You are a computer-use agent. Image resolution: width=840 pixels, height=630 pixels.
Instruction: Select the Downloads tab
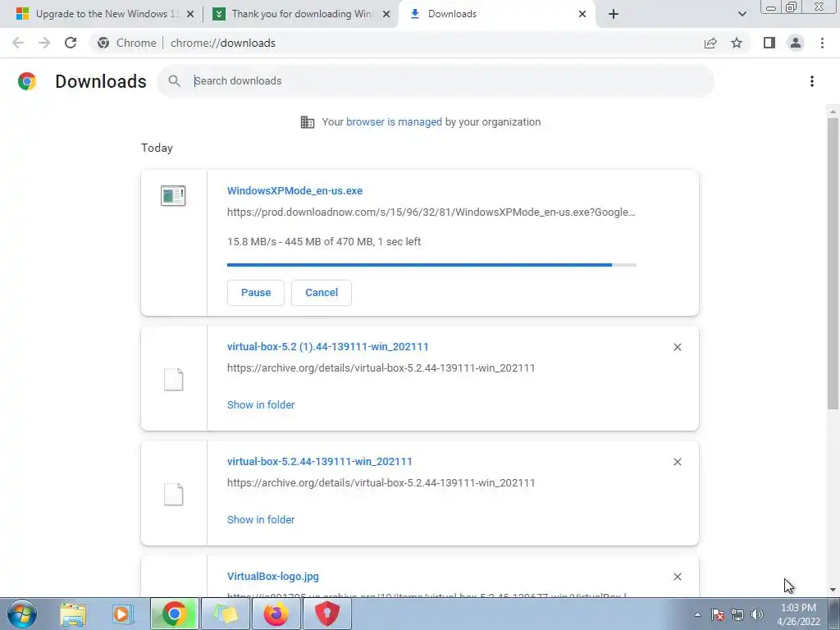click(495, 14)
